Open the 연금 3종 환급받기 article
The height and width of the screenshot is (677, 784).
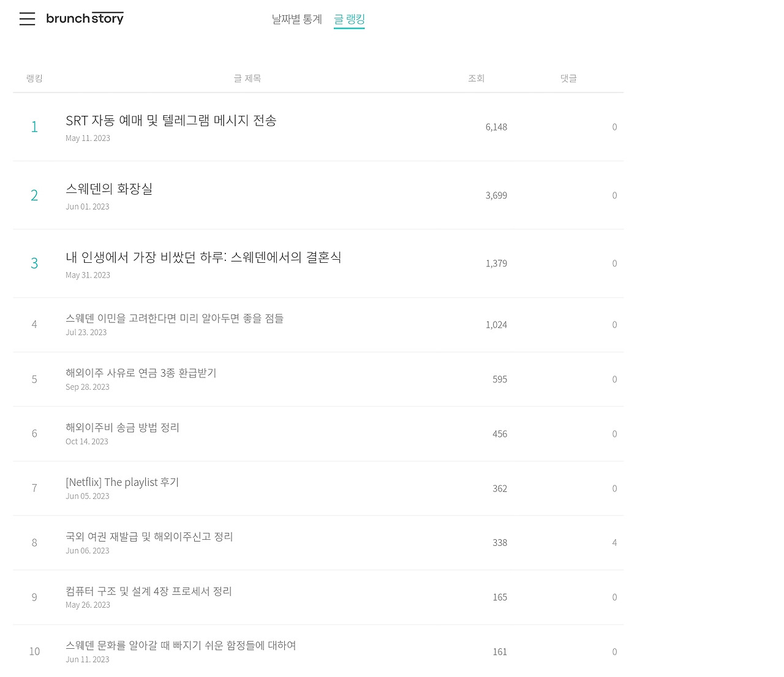[141, 373]
